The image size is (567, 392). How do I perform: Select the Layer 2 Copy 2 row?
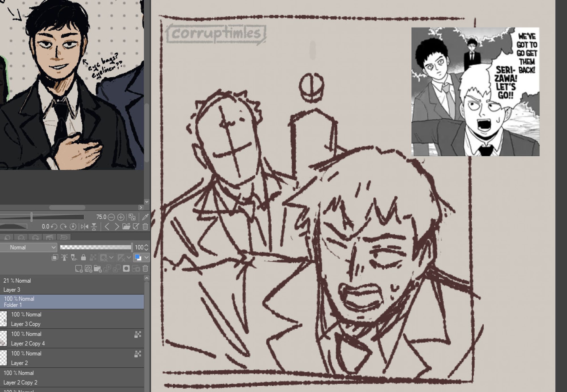72,378
